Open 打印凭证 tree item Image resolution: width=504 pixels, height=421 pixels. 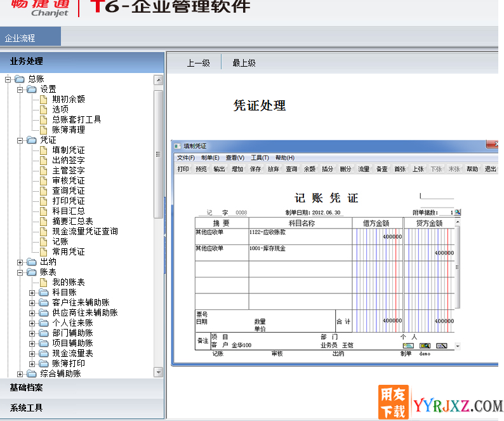(69, 201)
